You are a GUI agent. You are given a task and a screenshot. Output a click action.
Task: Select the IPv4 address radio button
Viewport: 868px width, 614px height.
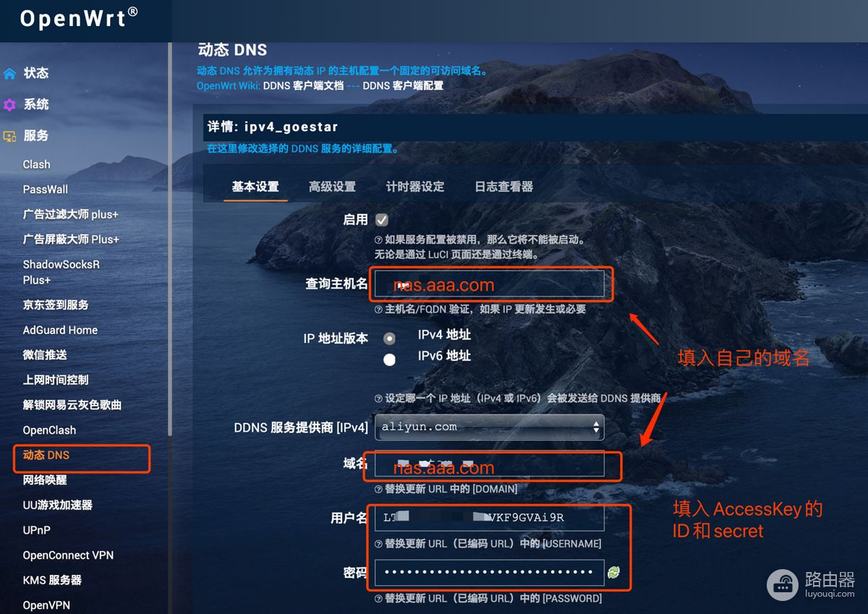(389, 338)
